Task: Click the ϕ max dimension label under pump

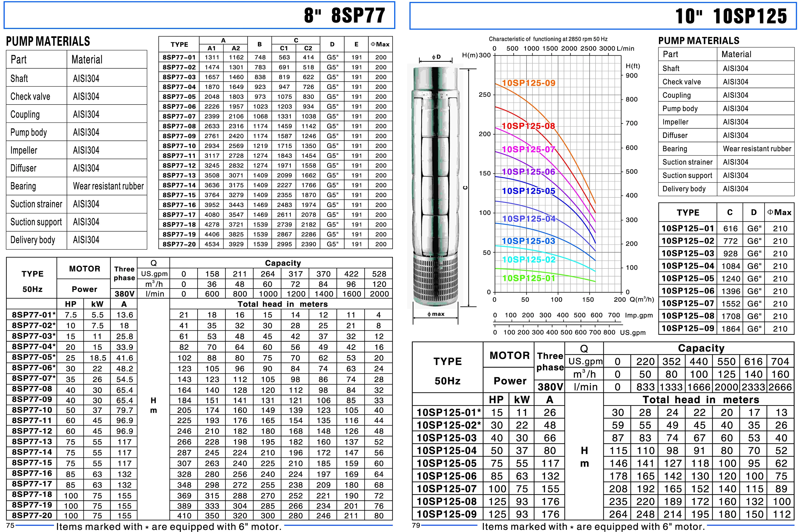Action: (436, 314)
